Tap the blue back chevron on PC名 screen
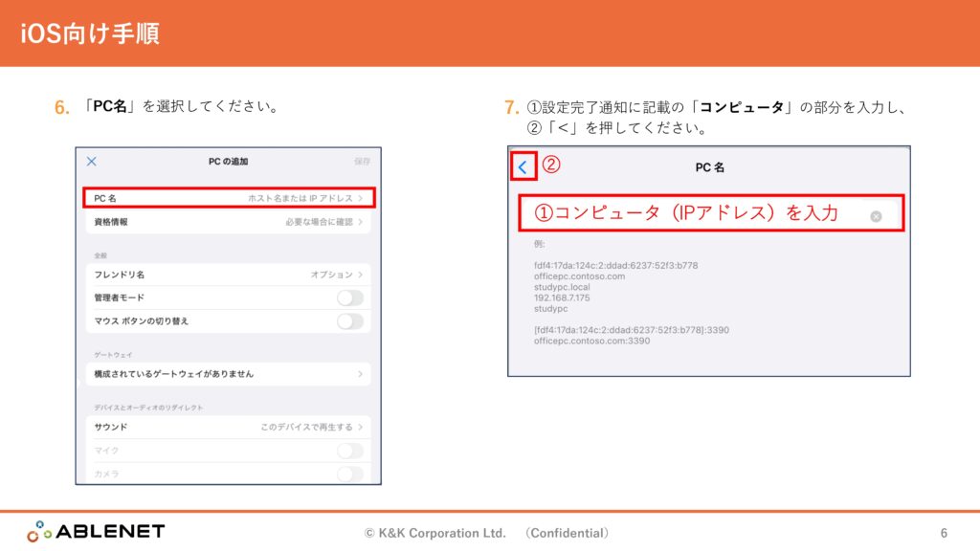 click(x=523, y=167)
